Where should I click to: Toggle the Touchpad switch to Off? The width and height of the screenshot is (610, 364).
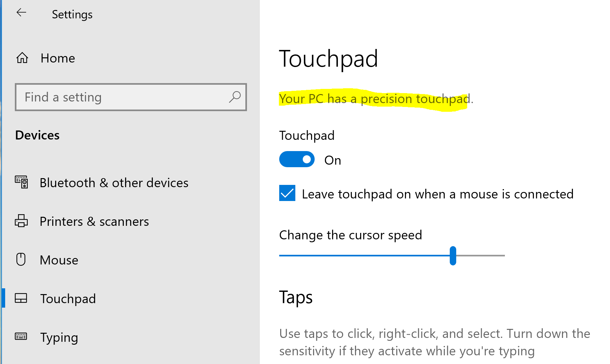click(297, 159)
